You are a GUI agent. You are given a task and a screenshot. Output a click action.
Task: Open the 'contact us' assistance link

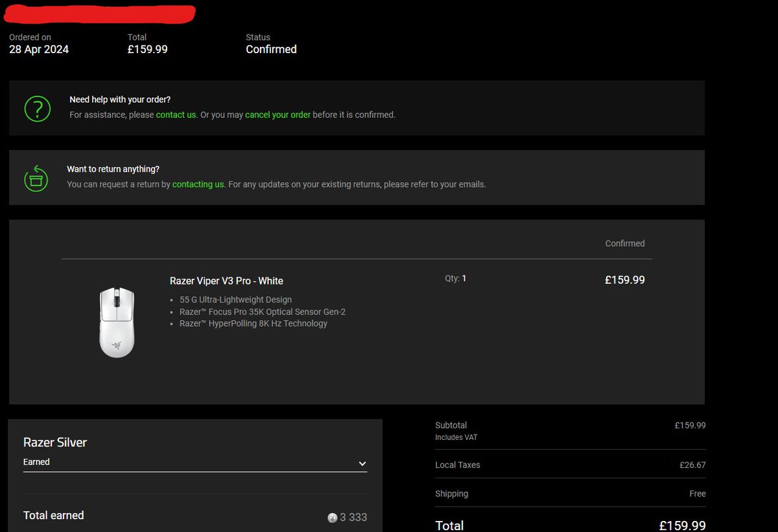(x=176, y=115)
